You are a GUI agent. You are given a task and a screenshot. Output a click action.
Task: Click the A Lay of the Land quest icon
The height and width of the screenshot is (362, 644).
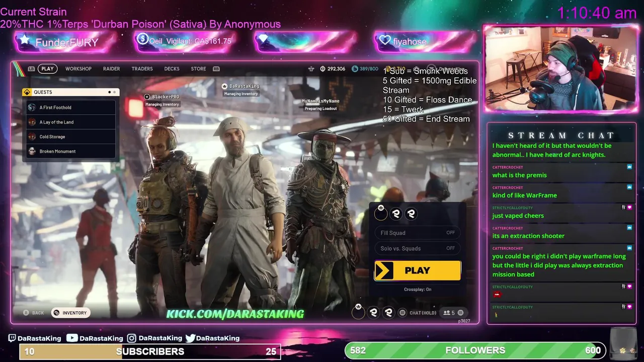(x=32, y=122)
